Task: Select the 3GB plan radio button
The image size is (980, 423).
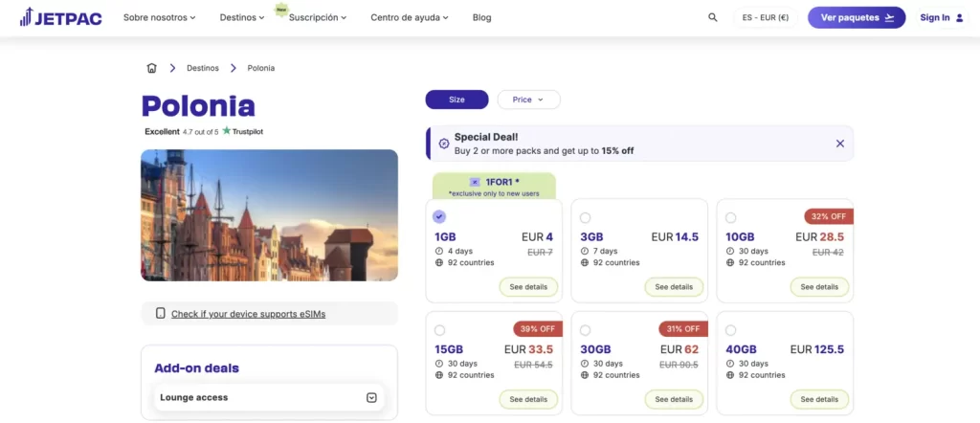Action: pyautogui.click(x=585, y=217)
